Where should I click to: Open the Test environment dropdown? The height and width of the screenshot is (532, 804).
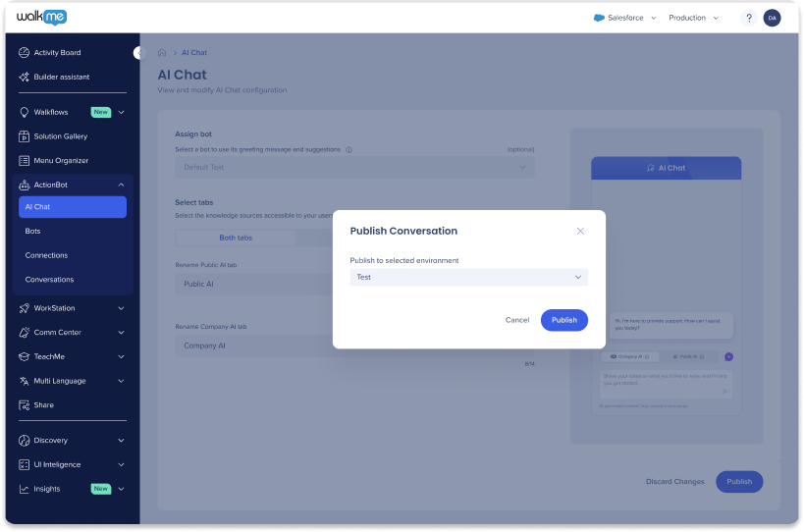[468, 277]
